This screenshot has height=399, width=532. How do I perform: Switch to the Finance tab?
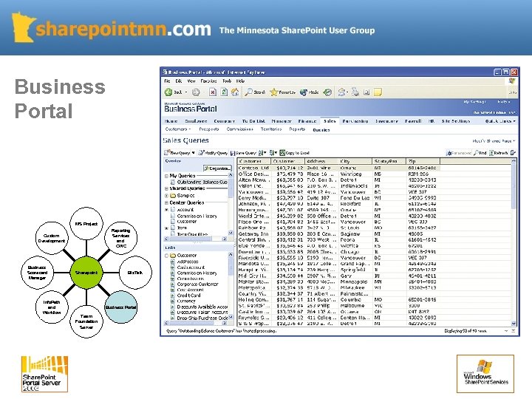coord(307,120)
